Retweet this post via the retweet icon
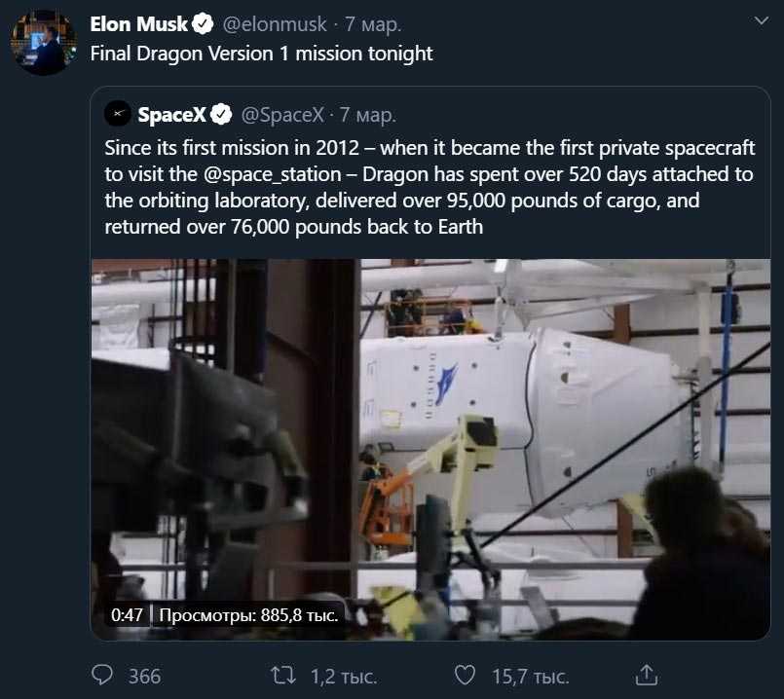This screenshot has width=784, height=699. point(283,675)
